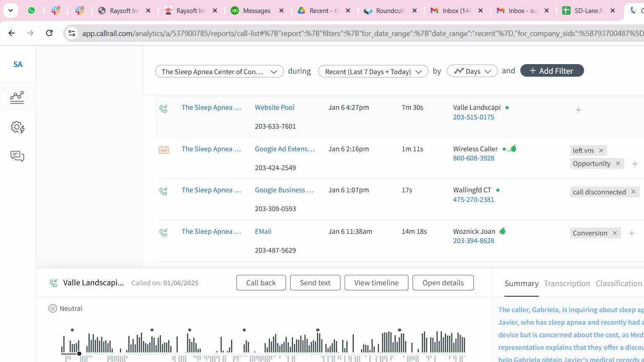Click thumbs-up icon beside Woznick Joan
Viewport: 644px width, 362px height.
(502, 231)
